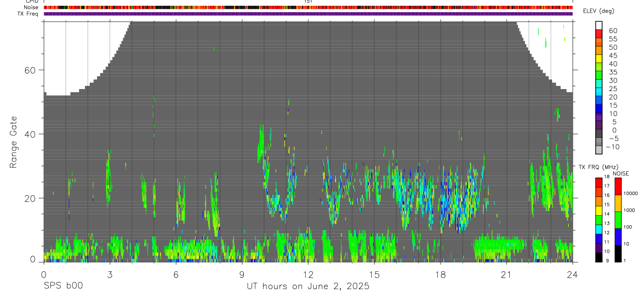The width and height of the screenshot is (644, 297).
Task: Click the Noise level strip above the plot
Action: pyautogui.click(x=308, y=7)
